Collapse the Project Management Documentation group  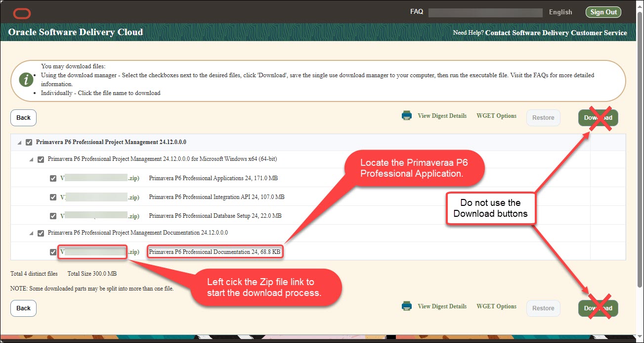pyautogui.click(x=32, y=234)
